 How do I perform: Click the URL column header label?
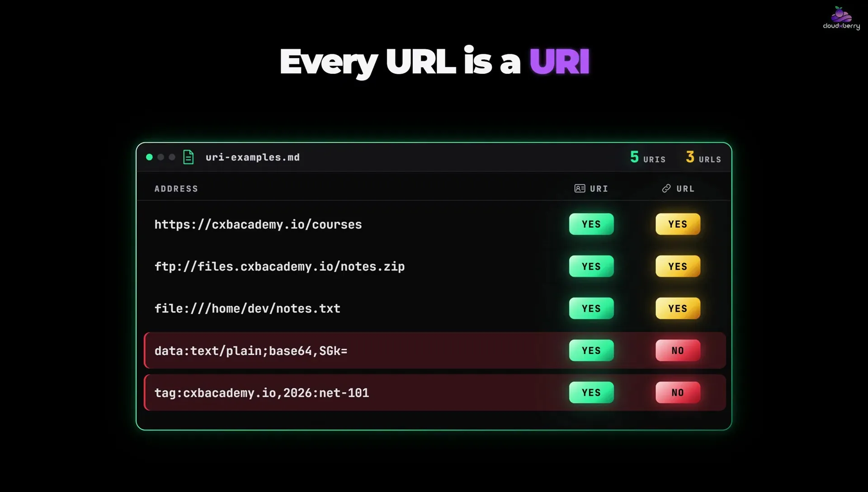click(685, 189)
